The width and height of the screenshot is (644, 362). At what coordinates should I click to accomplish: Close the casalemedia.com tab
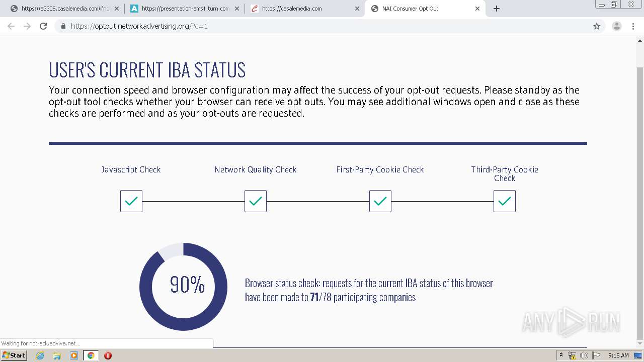click(357, 9)
